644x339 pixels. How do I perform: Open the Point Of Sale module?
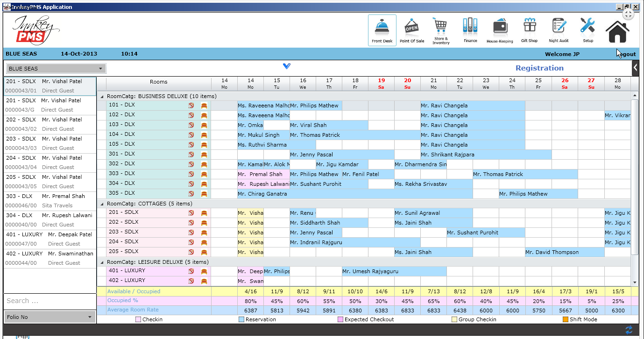pyautogui.click(x=411, y=29)
